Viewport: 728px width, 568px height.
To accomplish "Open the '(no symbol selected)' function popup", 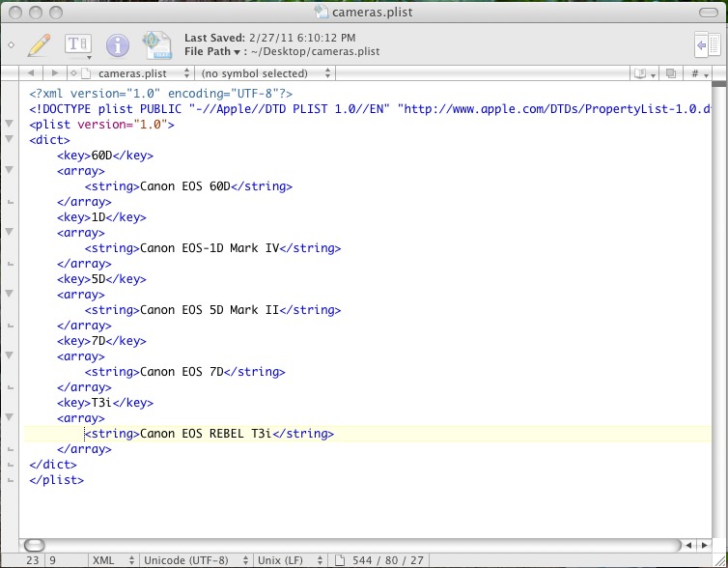I will pyautogui.click(x=265, y=73).
